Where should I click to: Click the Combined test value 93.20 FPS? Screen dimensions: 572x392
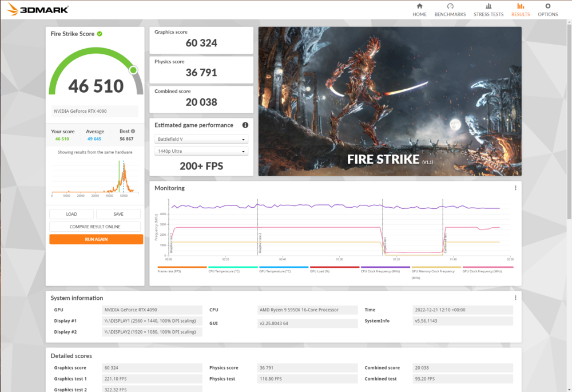point(463,379)
